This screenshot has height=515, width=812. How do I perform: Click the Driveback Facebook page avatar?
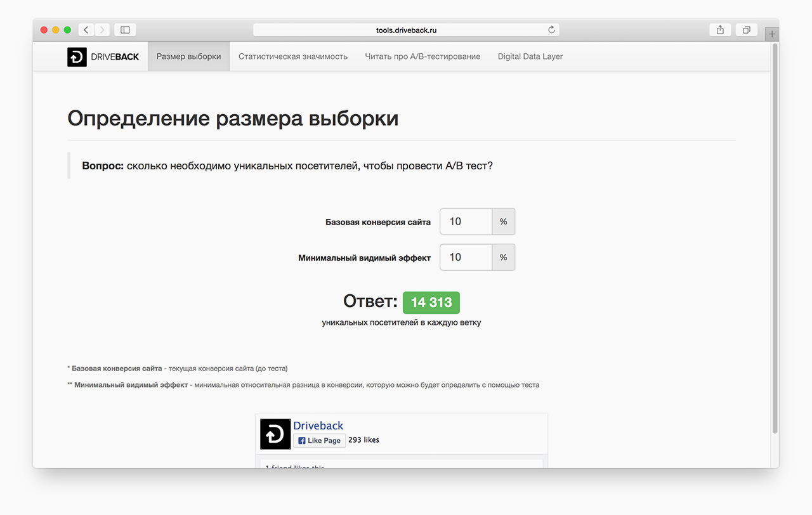click(275, 434)
